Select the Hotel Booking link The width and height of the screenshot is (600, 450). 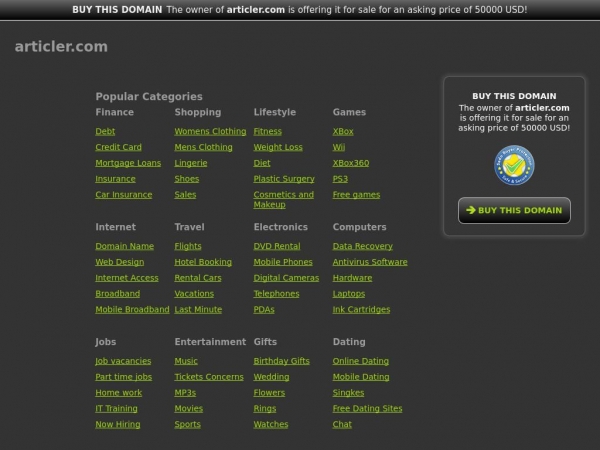click(x=203, y=262)
